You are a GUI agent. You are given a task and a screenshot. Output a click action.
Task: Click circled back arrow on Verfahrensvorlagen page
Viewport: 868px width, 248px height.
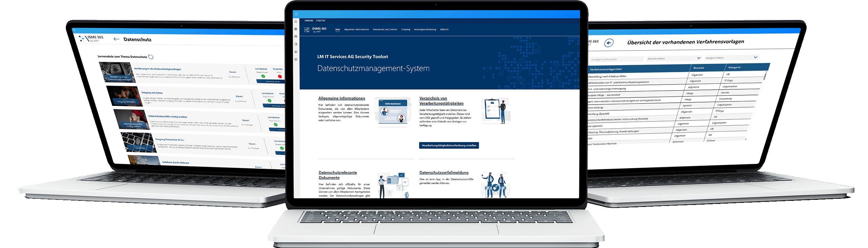(x=609, y=43)
